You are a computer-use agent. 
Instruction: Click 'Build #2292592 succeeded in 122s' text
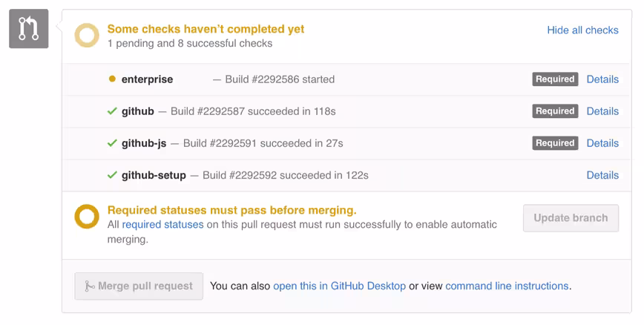pos(286,175)
